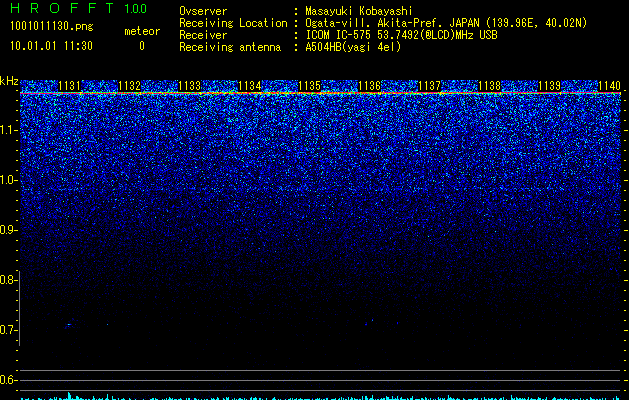Click the Receiver field label

203,35
